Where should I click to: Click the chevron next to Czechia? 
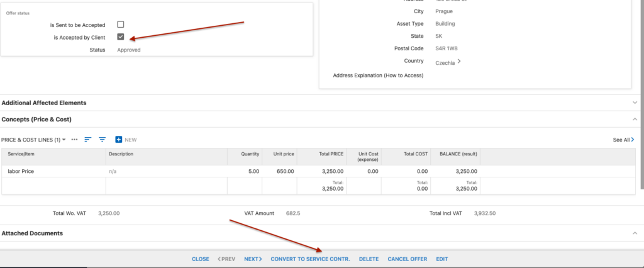tap(459, 62)
